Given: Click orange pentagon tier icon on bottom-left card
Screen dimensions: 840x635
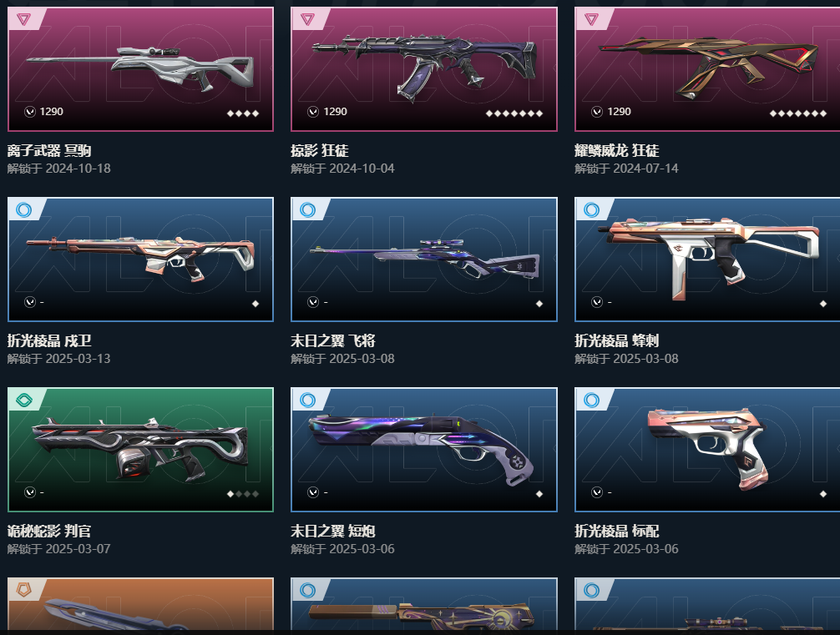Looking at the screenshot, I should coord(23,590).
